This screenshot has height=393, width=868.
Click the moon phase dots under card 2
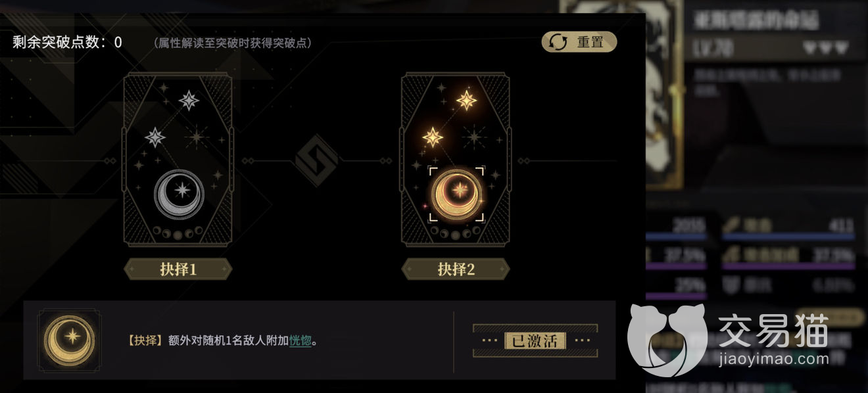456,233
